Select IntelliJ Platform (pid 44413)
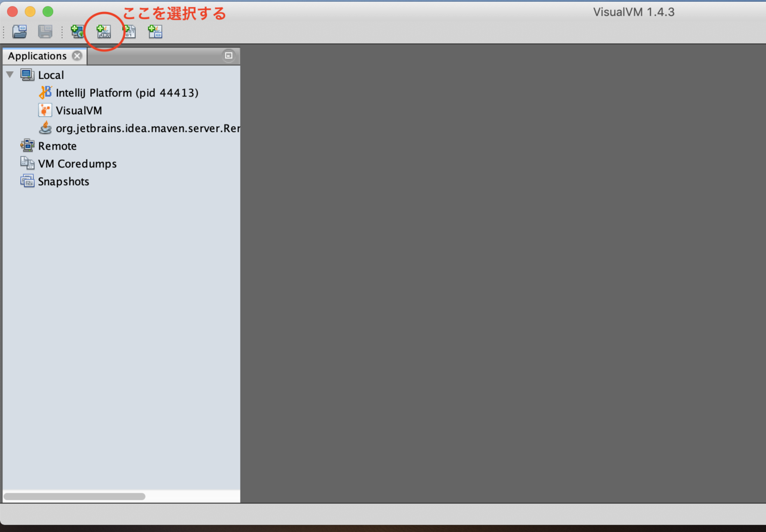766x532 pixels. 126,93
